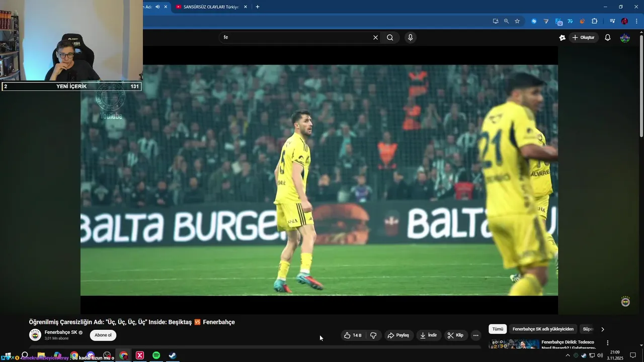644x362 pixels.
Task: Open the Fenerbahçe SK channel name link
Action: [61, 332]
